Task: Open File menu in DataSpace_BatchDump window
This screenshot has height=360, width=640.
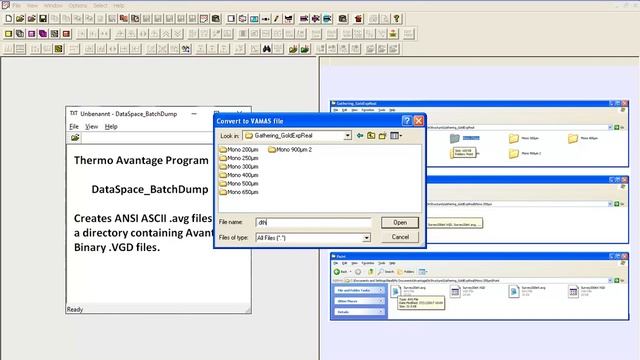Action: coord(74,127)
